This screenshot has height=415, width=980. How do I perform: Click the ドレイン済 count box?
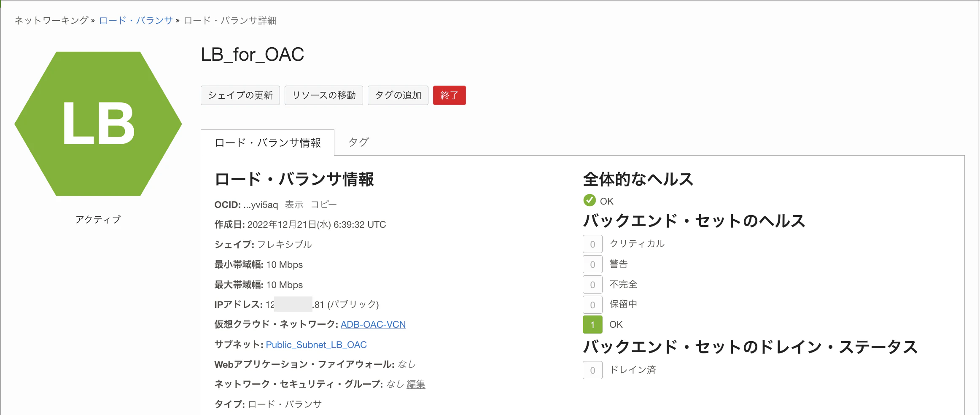(592, 370)
